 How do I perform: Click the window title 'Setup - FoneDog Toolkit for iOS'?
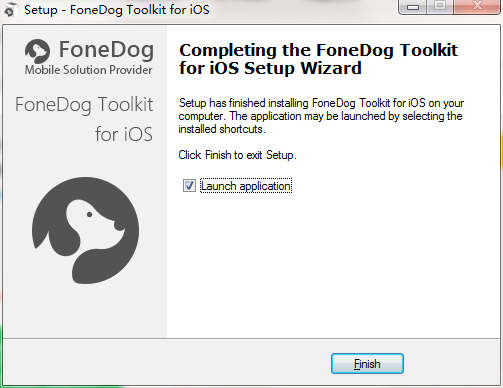[117, 9]
